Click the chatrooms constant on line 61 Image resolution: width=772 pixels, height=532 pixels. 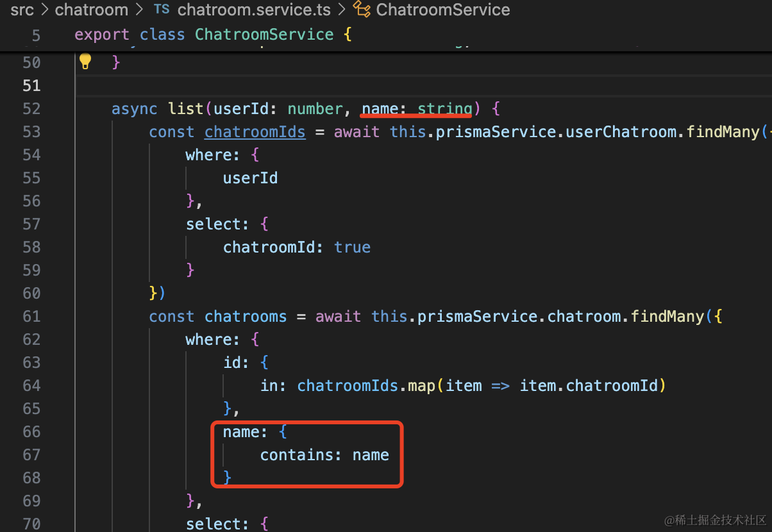[x=246, y=317]
